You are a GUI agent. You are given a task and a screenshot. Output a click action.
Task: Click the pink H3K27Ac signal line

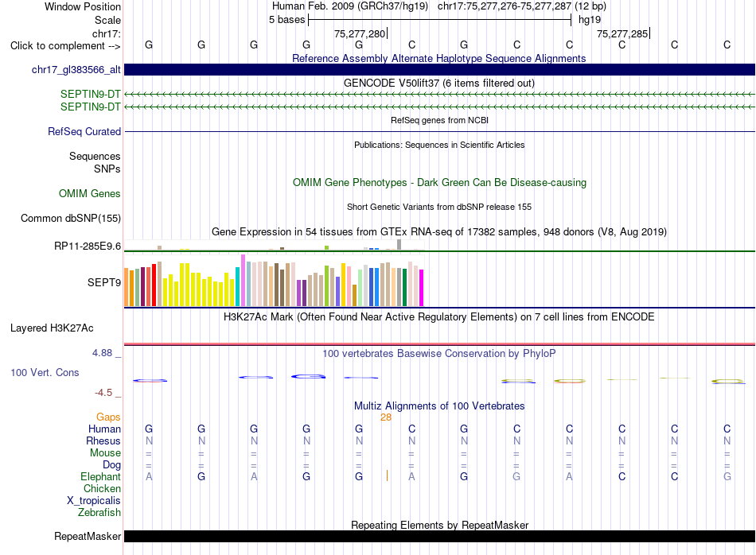pyautogui.click(x=440, y=344)
